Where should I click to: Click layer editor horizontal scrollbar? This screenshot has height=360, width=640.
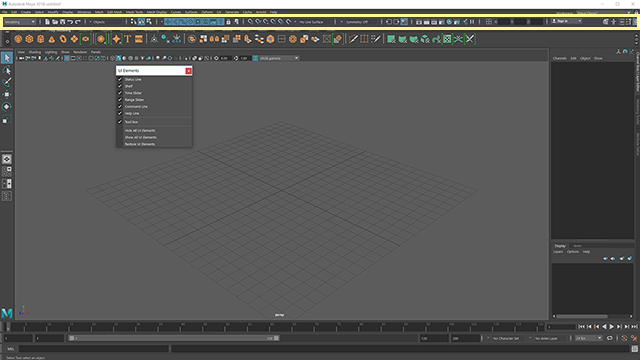(x=582, y=316)
